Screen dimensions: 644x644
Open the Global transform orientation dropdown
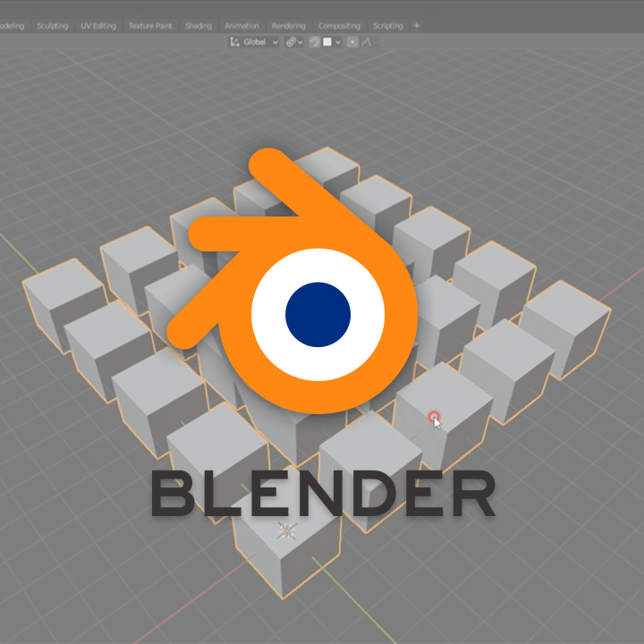[x=254, y=42]
